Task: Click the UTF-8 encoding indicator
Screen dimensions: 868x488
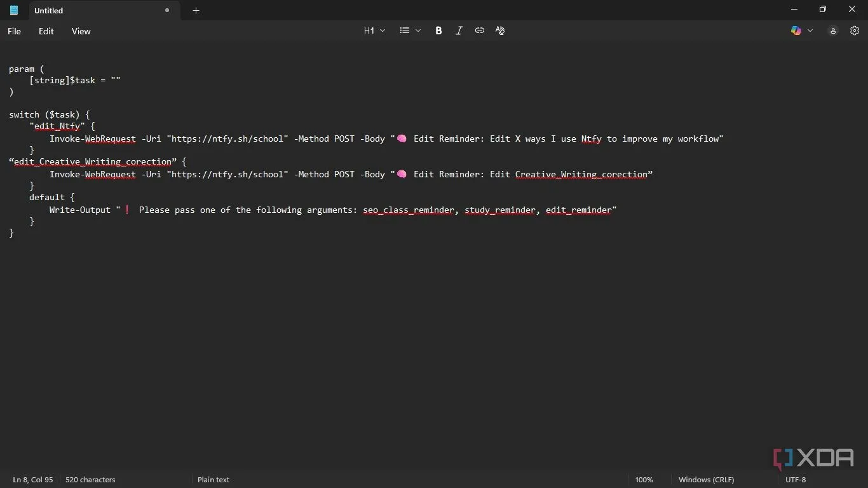Action: pyautogui.click(x=796, y=480)
